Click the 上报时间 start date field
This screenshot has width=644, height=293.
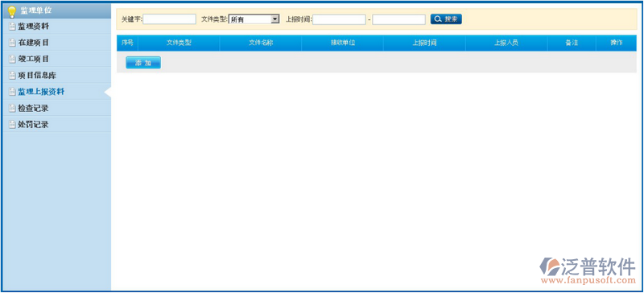(x=339, y=19)
